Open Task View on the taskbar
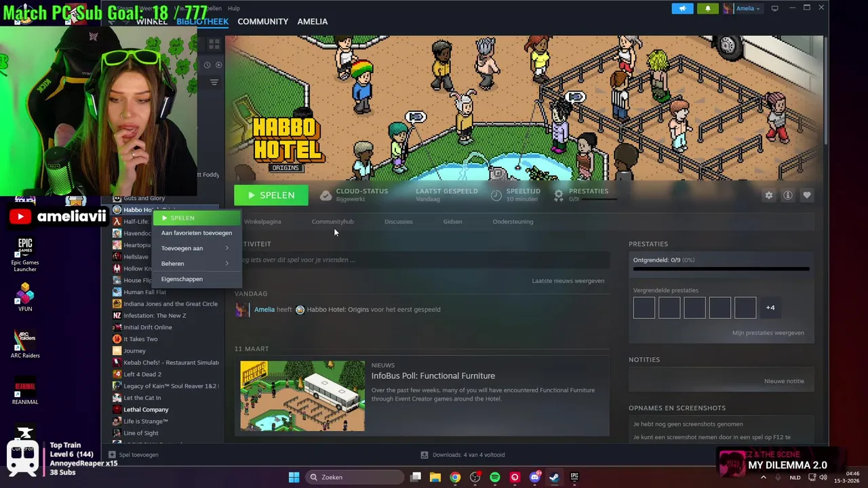868x488 pixels. tap(416, 477)
